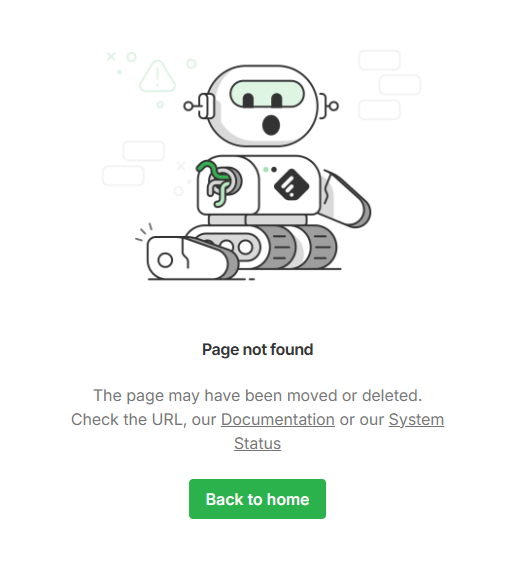Image resolution: width=520 pixels, height=569 pixels.
Task: Click the faint green X mark top-left
Action: click(111, 57)
